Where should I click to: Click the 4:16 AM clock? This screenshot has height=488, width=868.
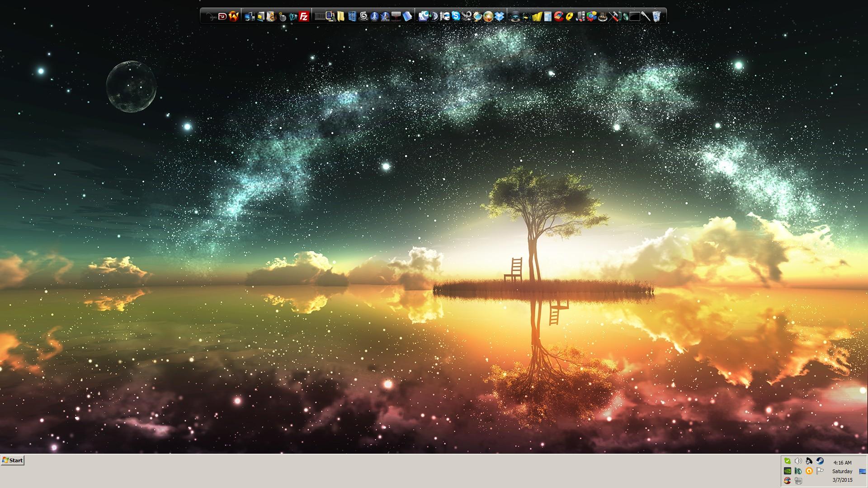pyautogui.click(x=843, y=463)
